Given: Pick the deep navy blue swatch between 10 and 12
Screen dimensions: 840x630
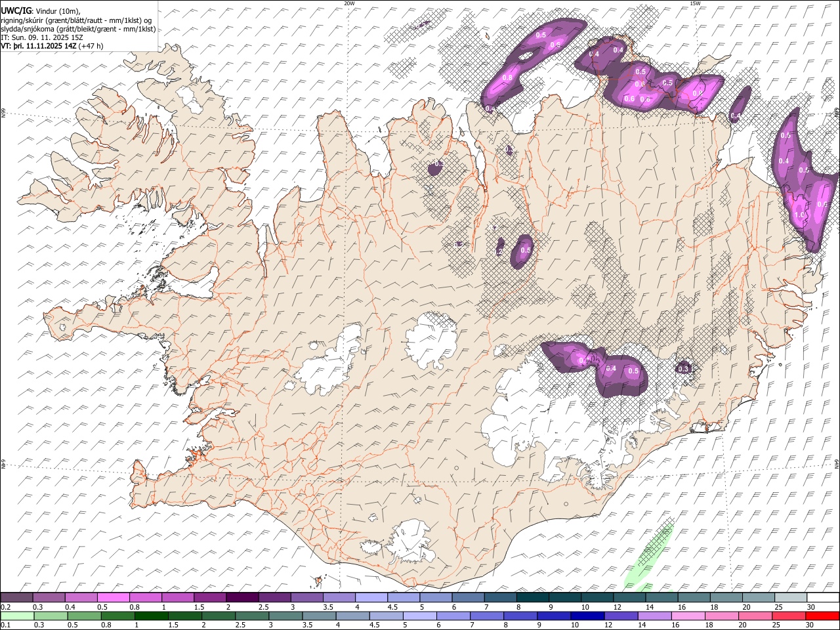Looking at the screenshot, I should coord(587,616).
